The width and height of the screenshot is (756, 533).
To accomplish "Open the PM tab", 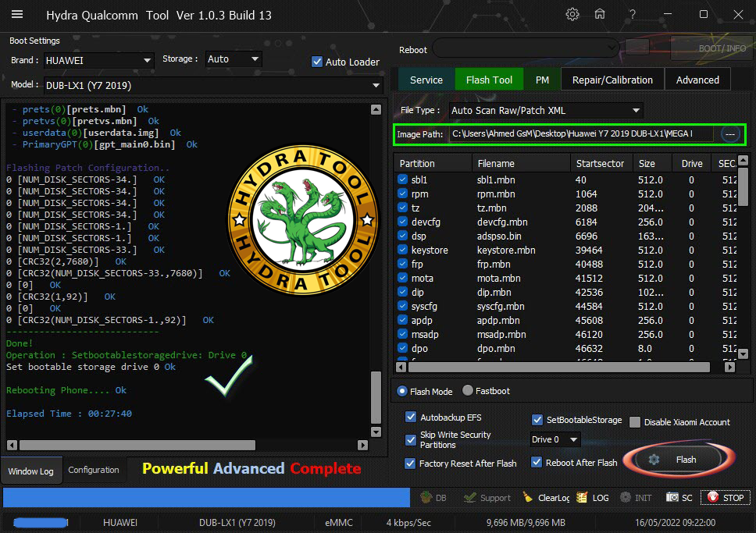I will [x=543, y=80].
